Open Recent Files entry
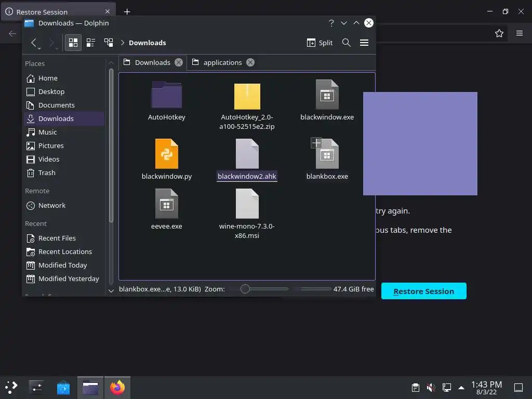The width and height of the screenshot is (532, 399). click(64, 238)
